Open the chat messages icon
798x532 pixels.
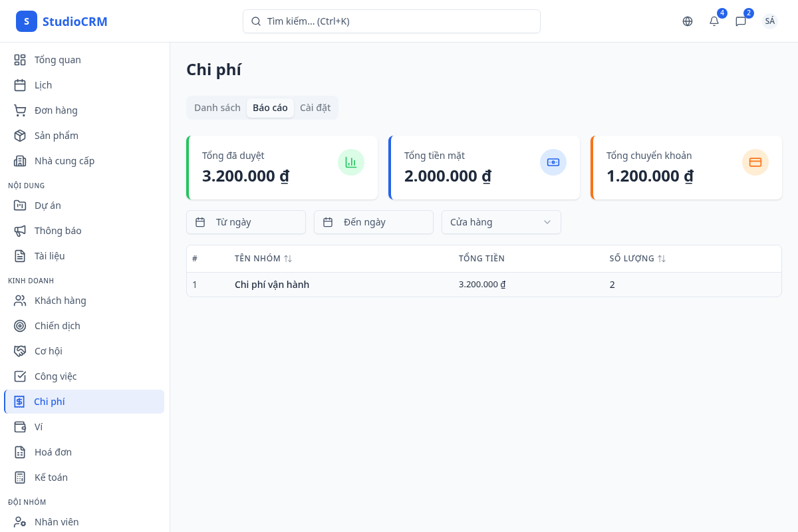(741, 21)
